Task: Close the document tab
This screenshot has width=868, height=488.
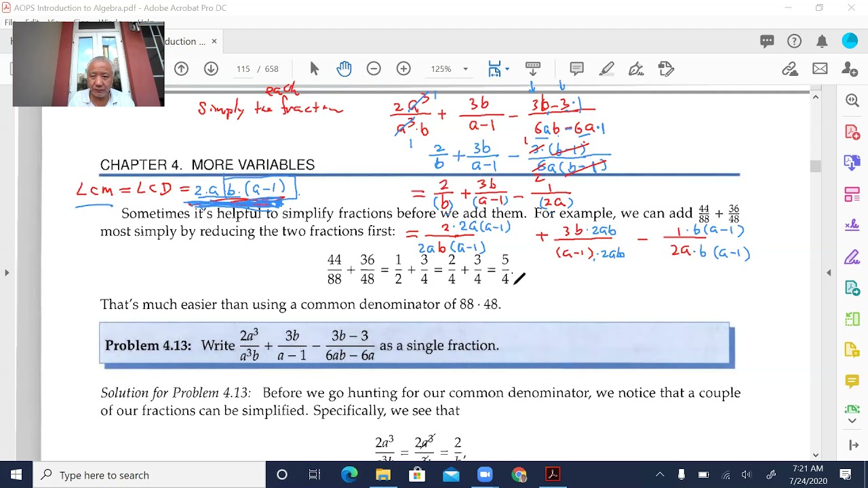Action: click(214, 41)
